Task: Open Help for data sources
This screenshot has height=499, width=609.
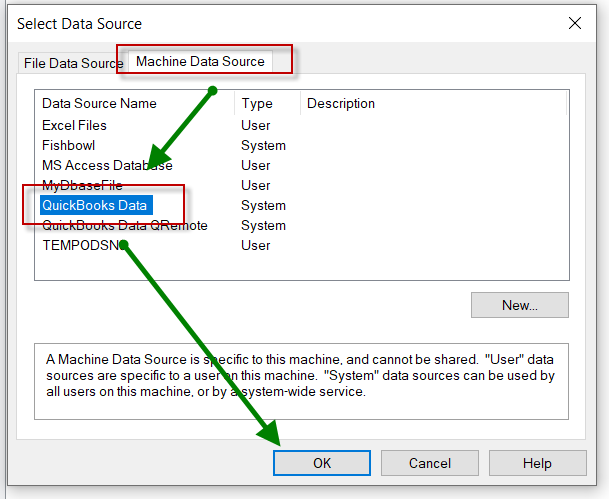Action: [x=537, y=463]
